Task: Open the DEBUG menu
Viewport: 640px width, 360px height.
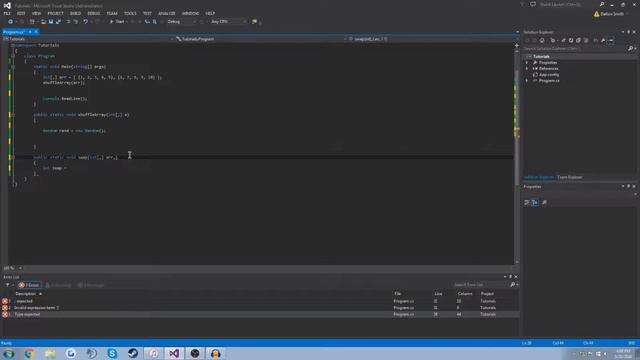Action: pyautogui.click(x=93, y=13)
